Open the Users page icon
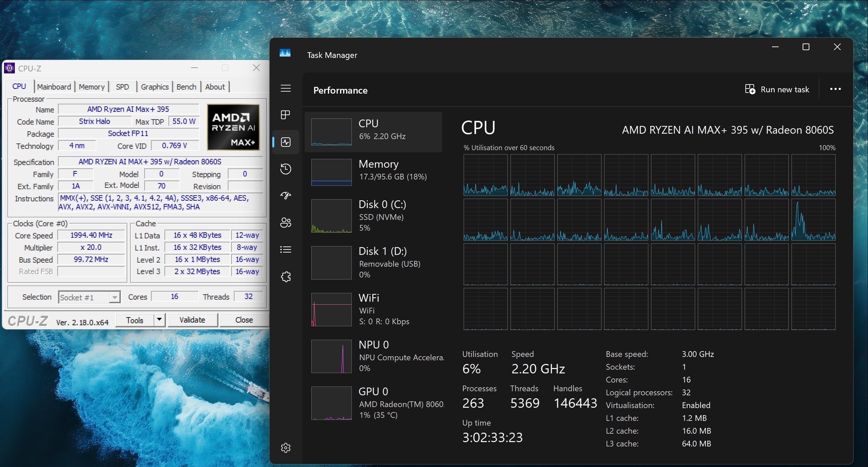868x467 pixels. (x=285, y=223)
